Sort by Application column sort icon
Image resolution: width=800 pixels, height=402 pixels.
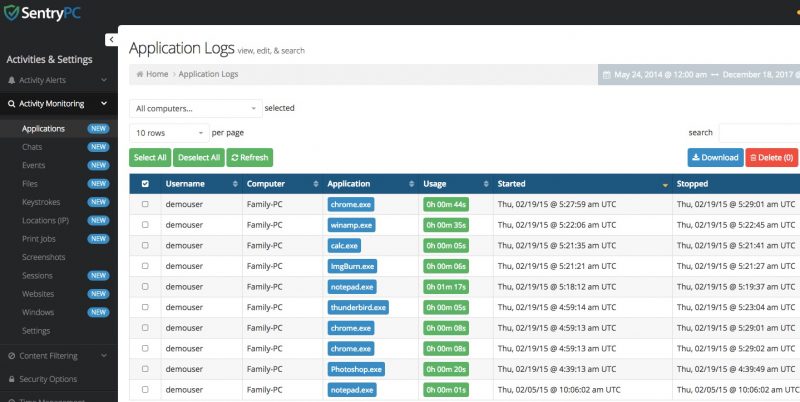coord(411,184)
